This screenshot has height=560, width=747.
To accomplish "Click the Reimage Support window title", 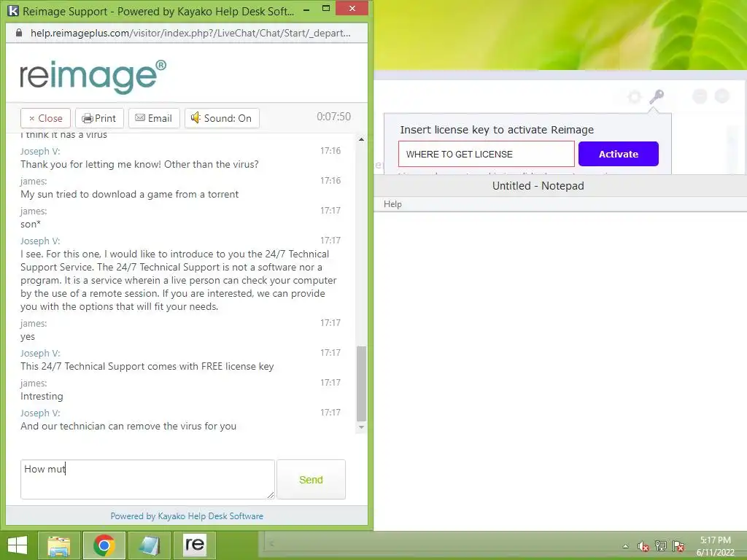I will (x=158, y=11).
